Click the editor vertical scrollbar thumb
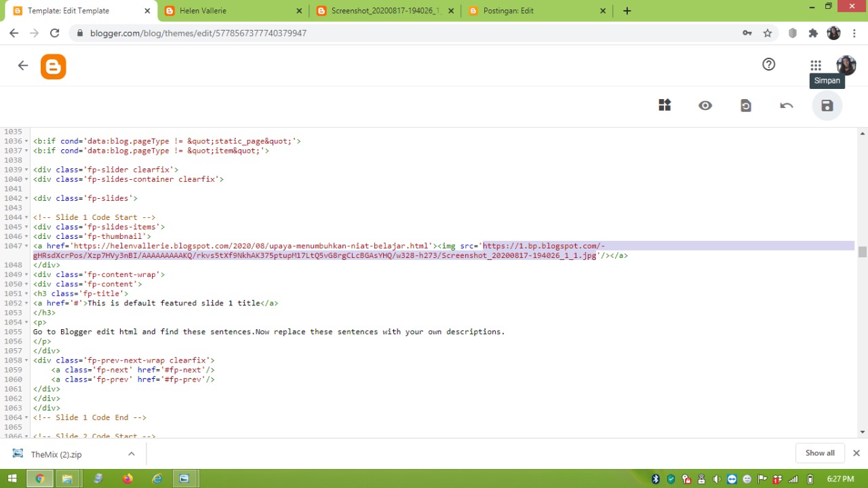Screen dimensions: 868x488 (862, 252)
